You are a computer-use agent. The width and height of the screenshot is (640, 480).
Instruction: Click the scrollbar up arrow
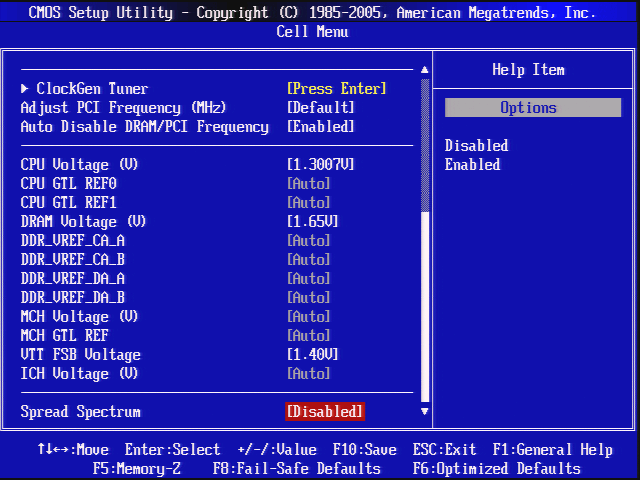[x=424, y=70]
